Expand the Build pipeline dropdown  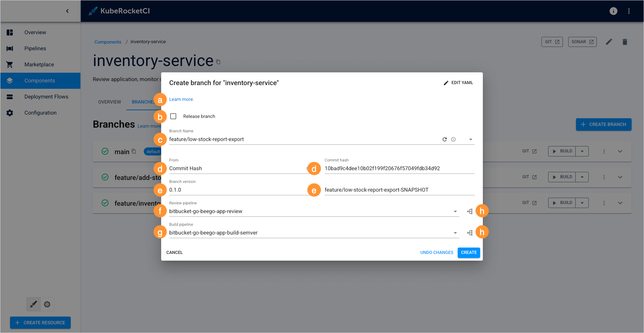pyautogui.click(x=455, y=233)
